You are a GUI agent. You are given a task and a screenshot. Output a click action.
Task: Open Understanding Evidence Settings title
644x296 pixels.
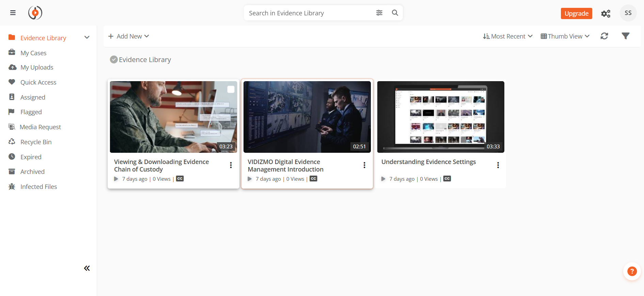[x=428, y=162]
